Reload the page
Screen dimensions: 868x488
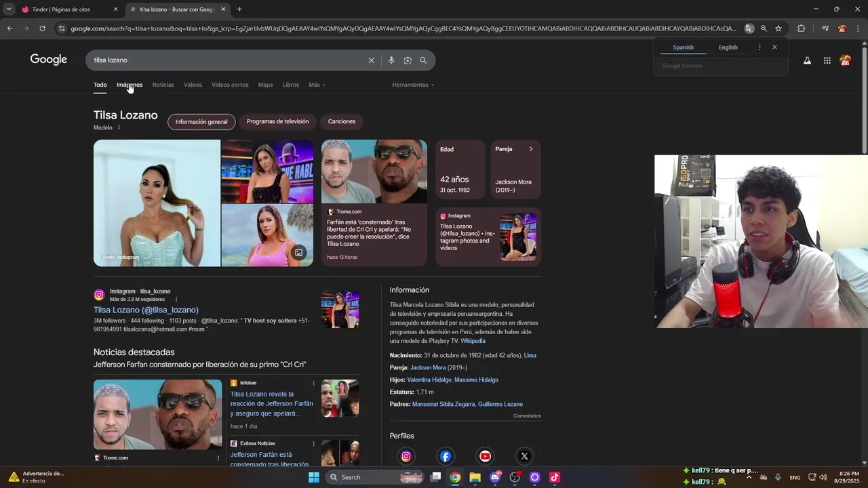pyautogui.click(x=42, y=28)
